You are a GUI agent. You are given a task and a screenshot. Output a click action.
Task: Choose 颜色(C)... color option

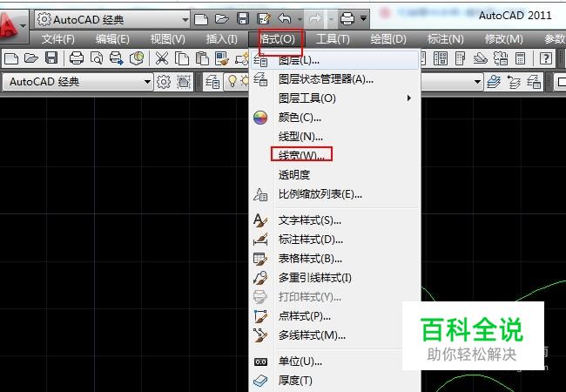point(335,118)
